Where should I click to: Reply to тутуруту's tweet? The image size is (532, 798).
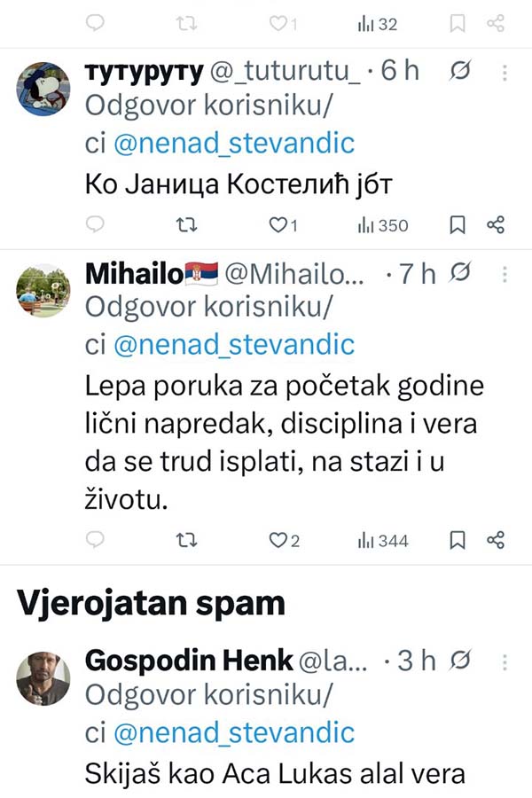(x=97, y=225)
